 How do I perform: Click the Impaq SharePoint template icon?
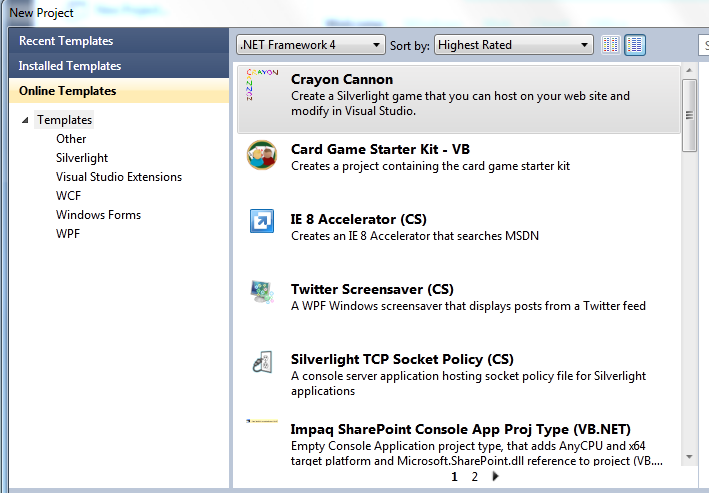pyautogui.click(x=262, y=421)
